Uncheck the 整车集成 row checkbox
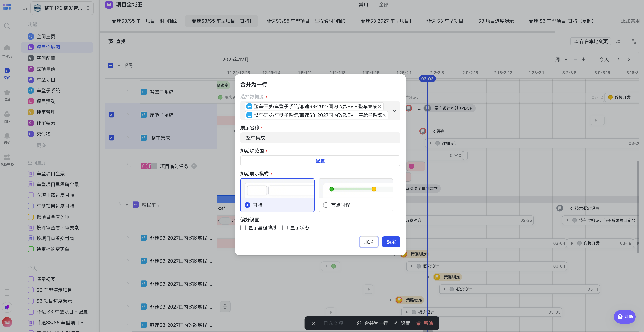The height and width of the screenshot is (332, 644). tap(111, 138)
